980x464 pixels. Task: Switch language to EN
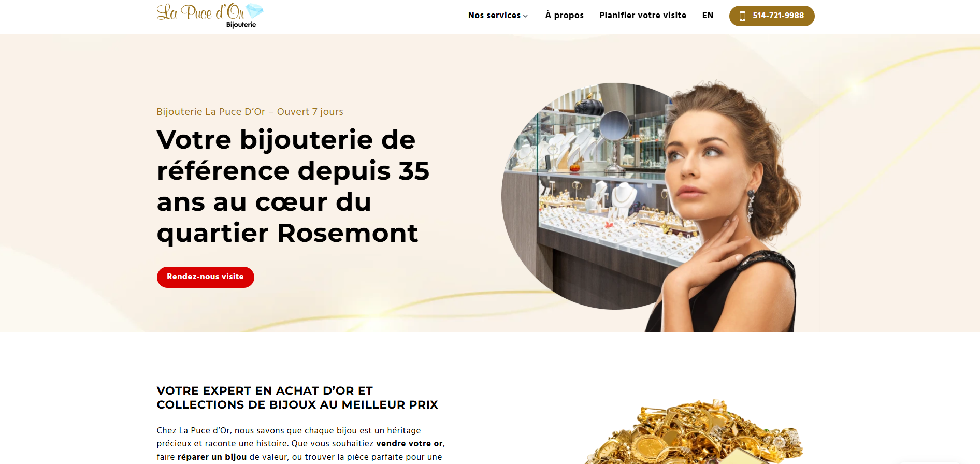pos(708,16)
